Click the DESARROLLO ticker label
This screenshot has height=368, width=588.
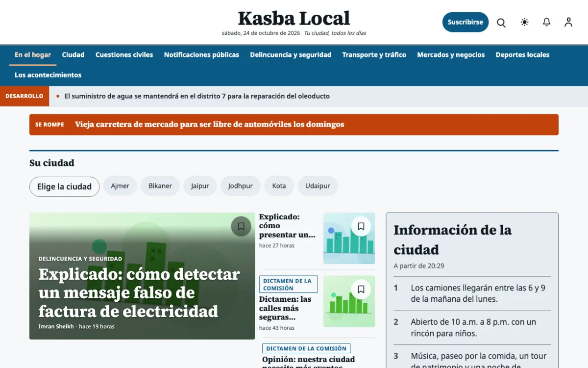(24, 96)
